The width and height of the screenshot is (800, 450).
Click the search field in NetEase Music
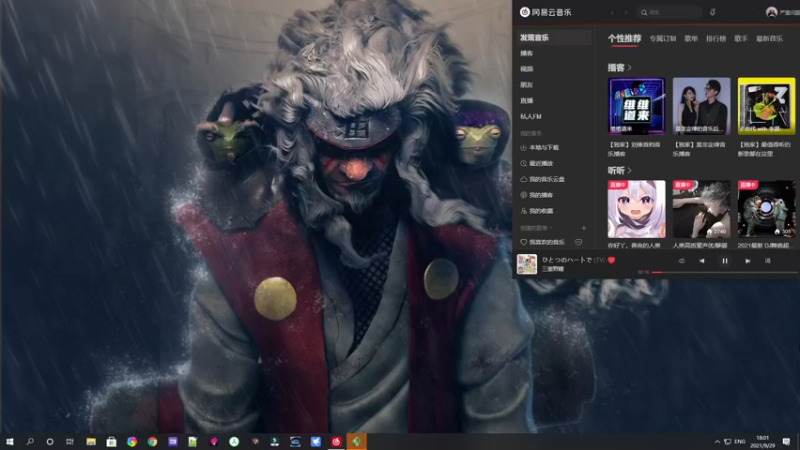coord(669,12)
